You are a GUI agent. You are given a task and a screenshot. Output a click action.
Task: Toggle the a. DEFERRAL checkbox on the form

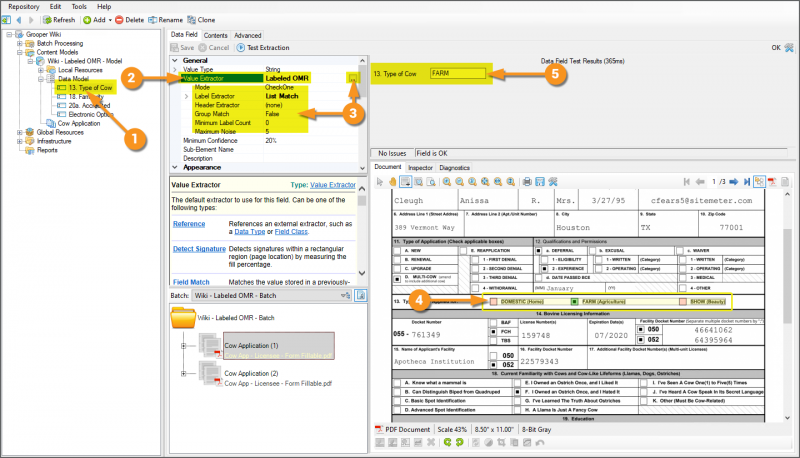[x=538, y=250]
